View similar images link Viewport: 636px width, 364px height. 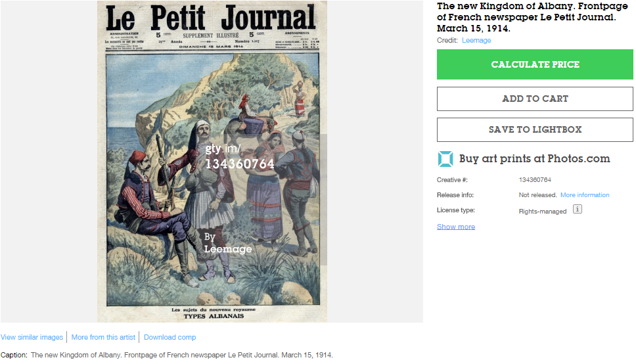point(32,337)
